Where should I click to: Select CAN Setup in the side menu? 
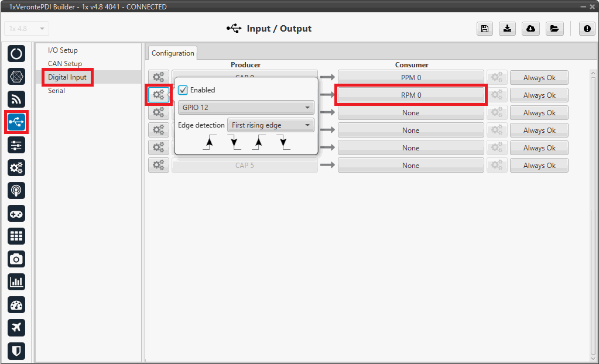click(65, 64)
